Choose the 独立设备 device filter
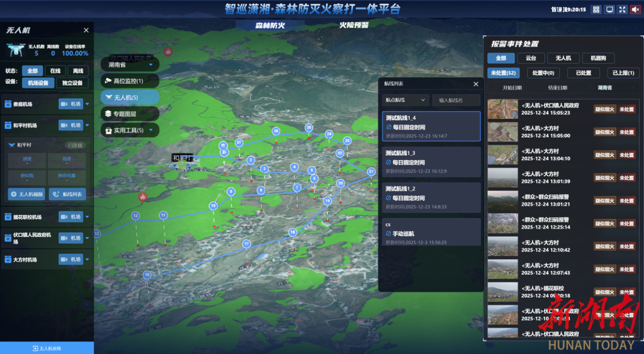 pos(72,83)
